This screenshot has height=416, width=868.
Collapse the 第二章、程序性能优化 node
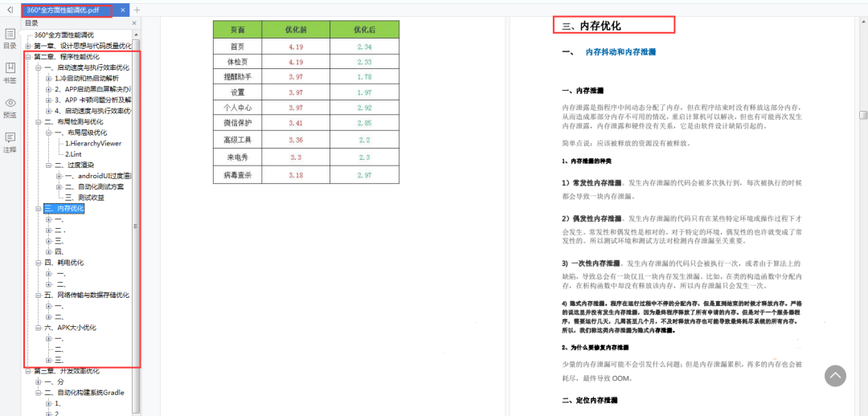tap(28, 56)
